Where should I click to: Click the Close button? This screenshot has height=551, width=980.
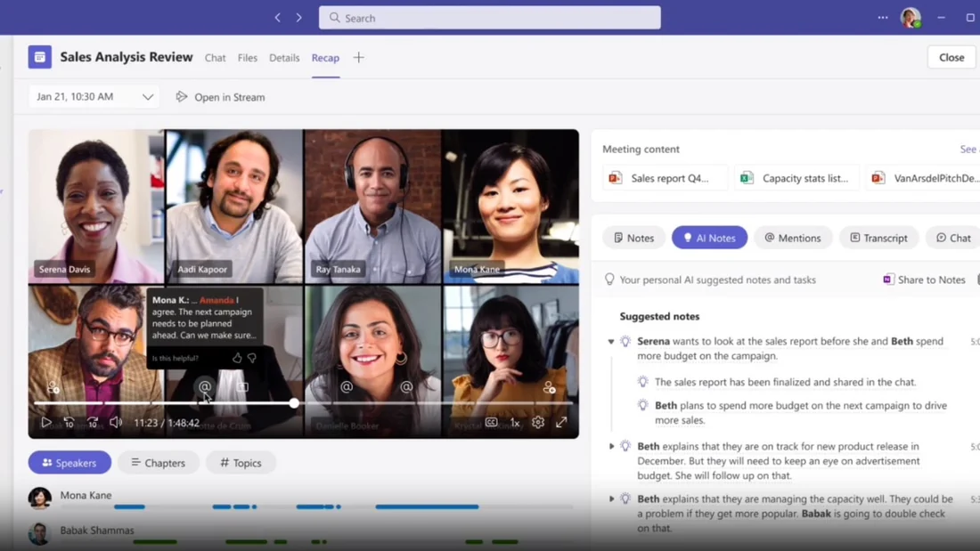[x=951, y=57]
